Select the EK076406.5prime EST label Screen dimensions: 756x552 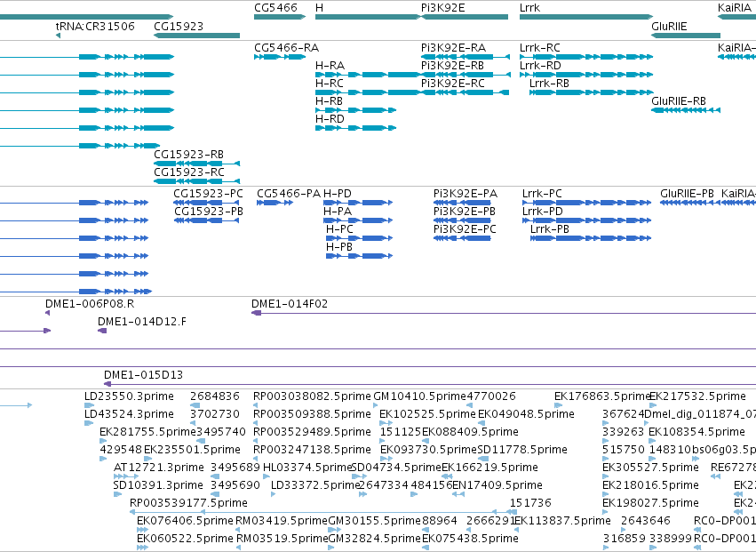185,521
